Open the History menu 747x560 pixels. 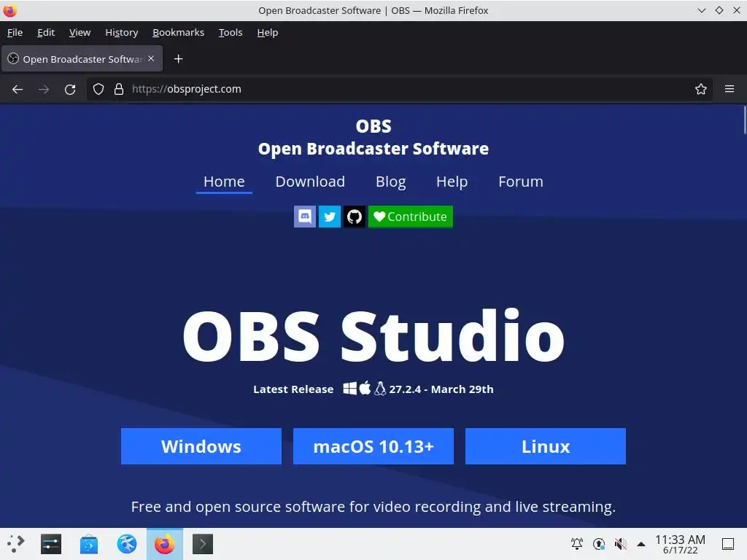122,32
